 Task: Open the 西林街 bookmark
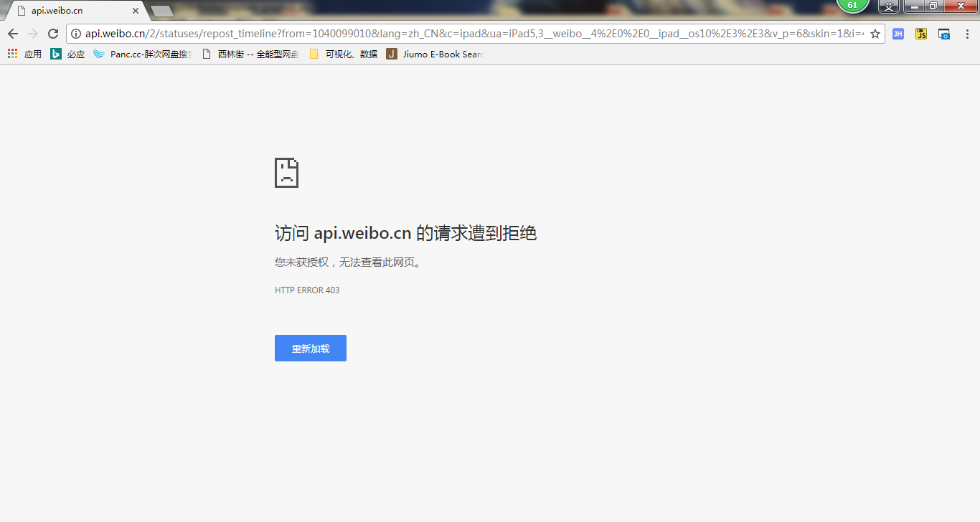[x=250, y=54]
